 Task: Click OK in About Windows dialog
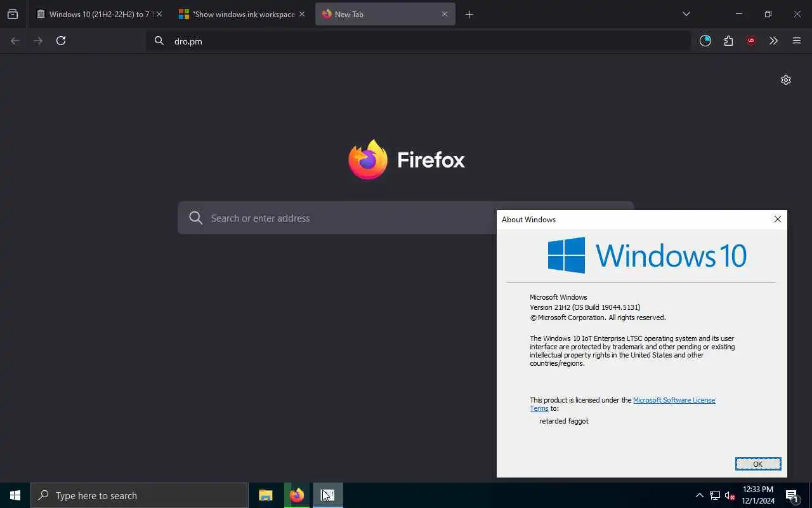click(758, 464)
